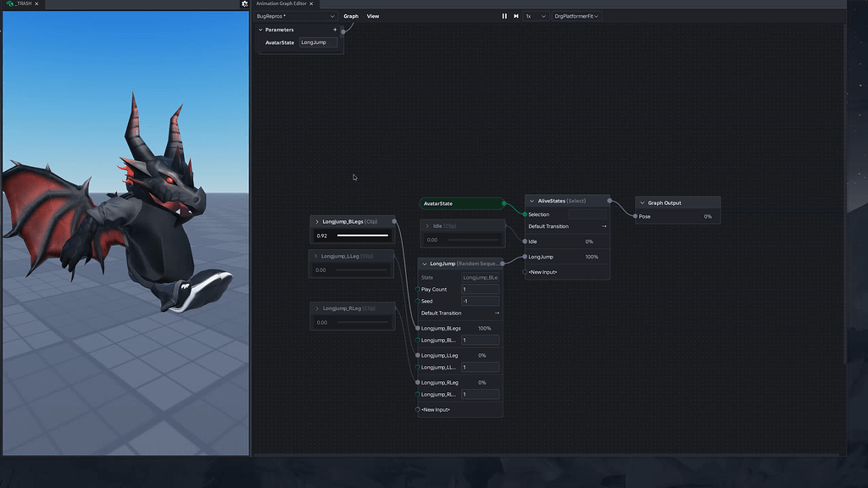This screenshot has height=488, width=868.
Task: Click the LongJump node output pin
Action: [502, 264]
